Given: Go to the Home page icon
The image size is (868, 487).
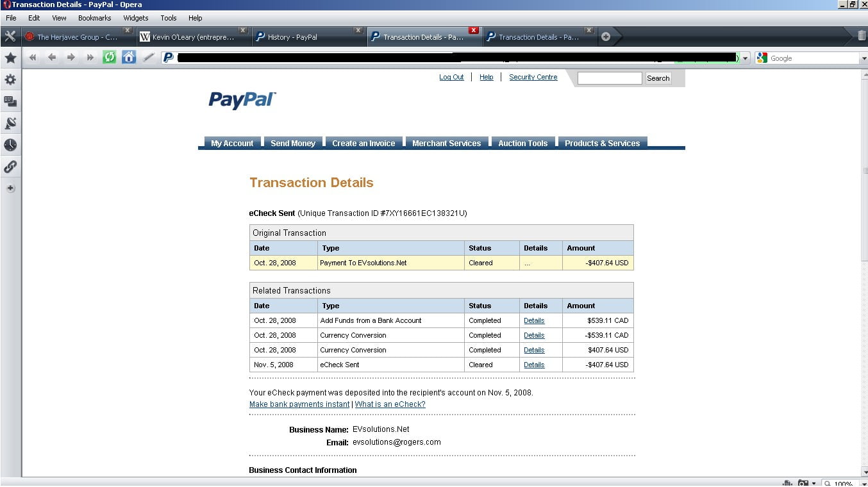Looking at the screenshot, I should tap(129, 58).
